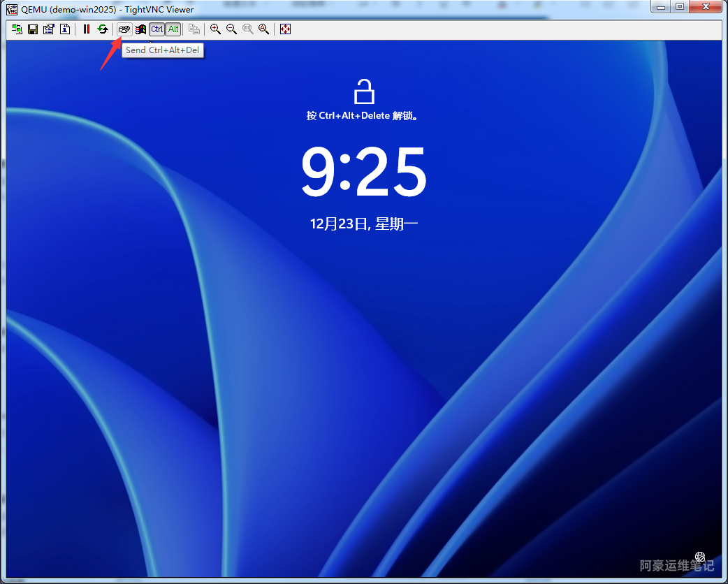Image resolution: width=728 pixels, height=584 pixels.
Task: Send Ctrl+Esc using the Windows flag icon
Action: click(x=140, y=29)
